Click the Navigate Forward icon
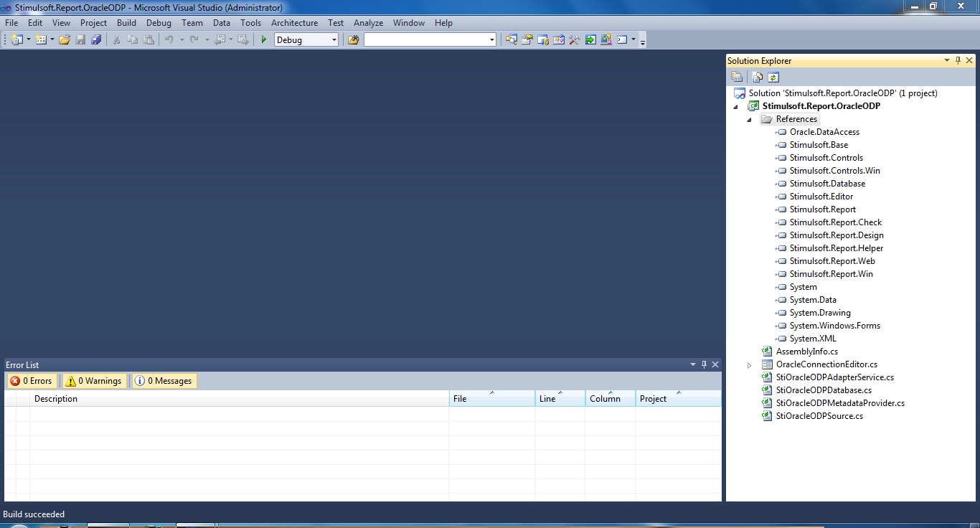Viewport: 980px width, 528px height. click(243, 40)
